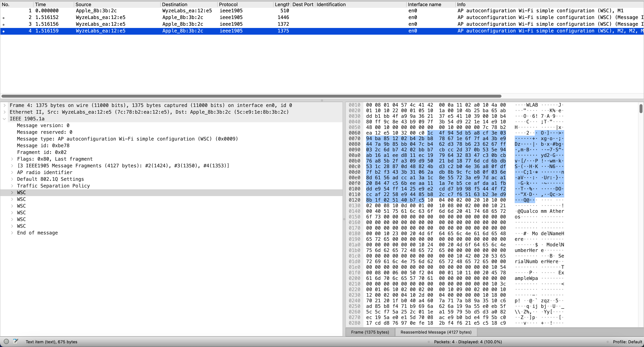The image size is (644, 347).
Task: Open capture file properties notepad icon
Action: pos(16,341)
